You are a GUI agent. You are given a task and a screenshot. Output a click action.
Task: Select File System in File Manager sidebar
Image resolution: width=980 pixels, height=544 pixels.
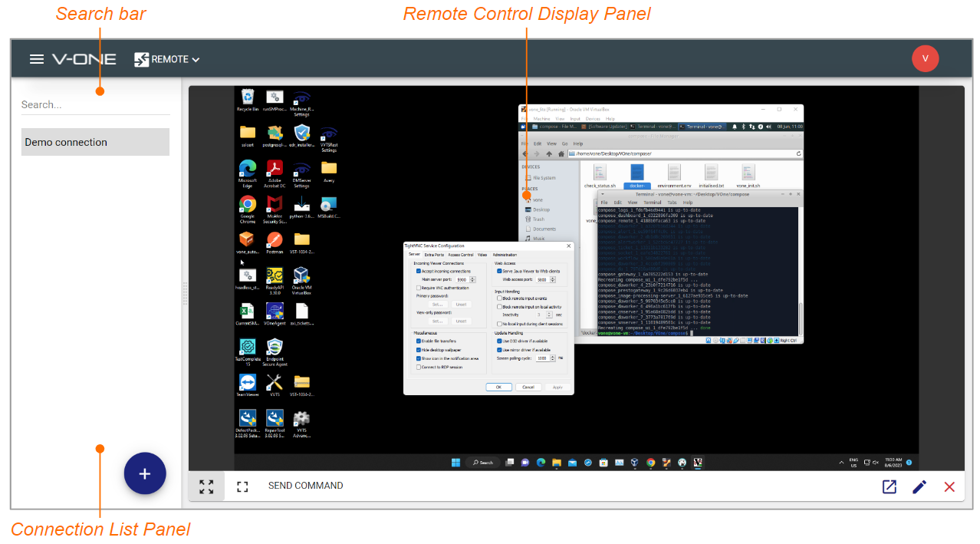(x=541, y=178)
